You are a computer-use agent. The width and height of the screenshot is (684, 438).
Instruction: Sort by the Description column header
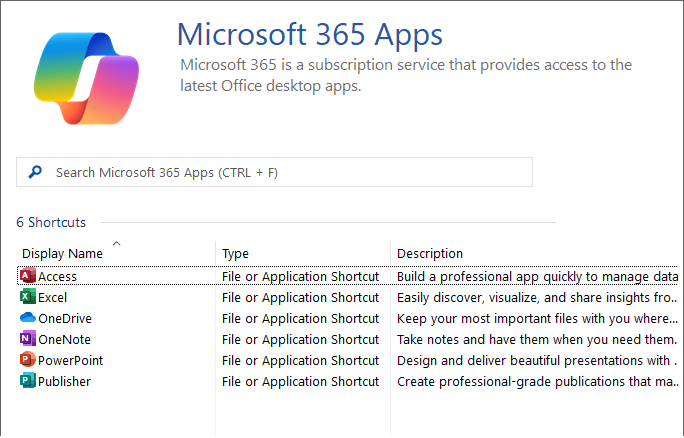(430, 254)
